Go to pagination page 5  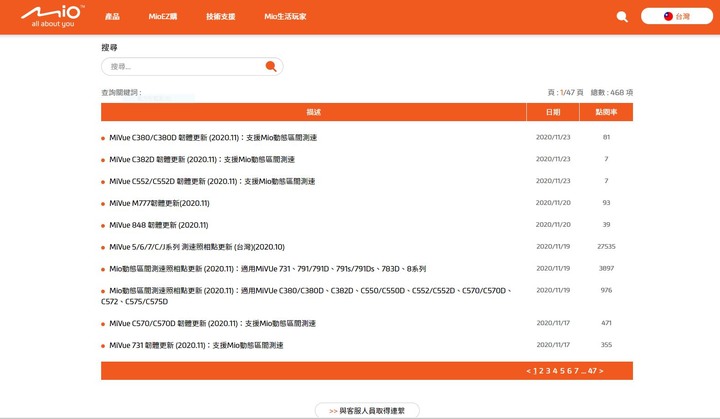[x=562, y=371]
